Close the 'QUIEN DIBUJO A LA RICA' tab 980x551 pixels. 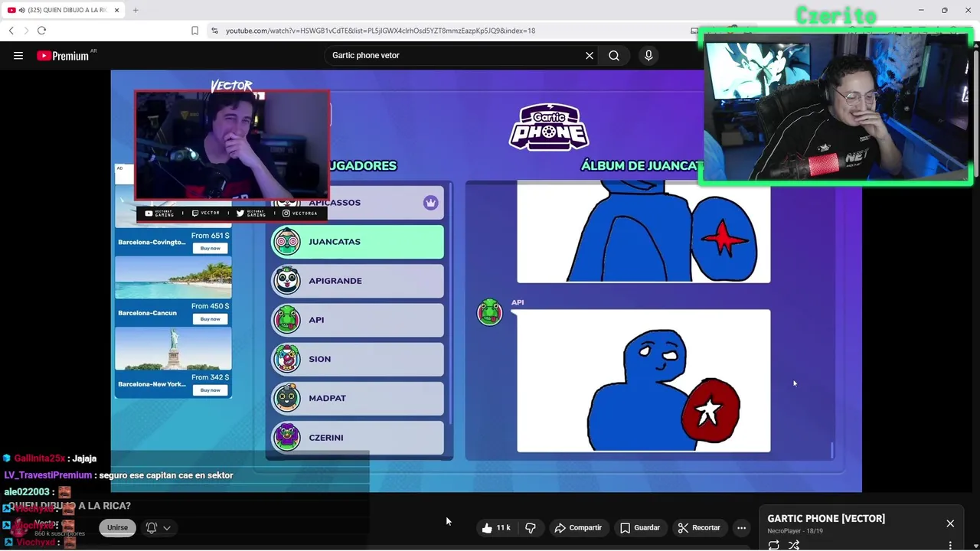pyautogui.click(x=116, y=10)
